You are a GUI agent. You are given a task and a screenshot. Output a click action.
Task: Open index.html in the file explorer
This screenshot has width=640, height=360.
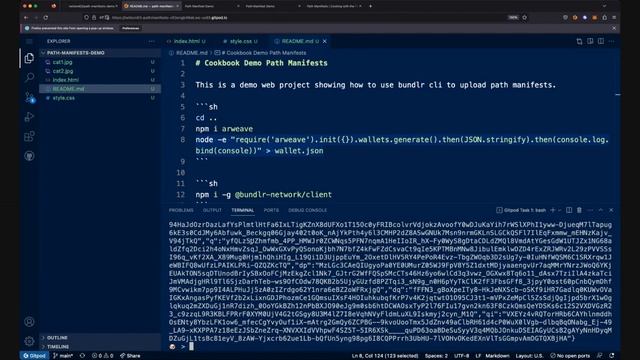(100, 80)
